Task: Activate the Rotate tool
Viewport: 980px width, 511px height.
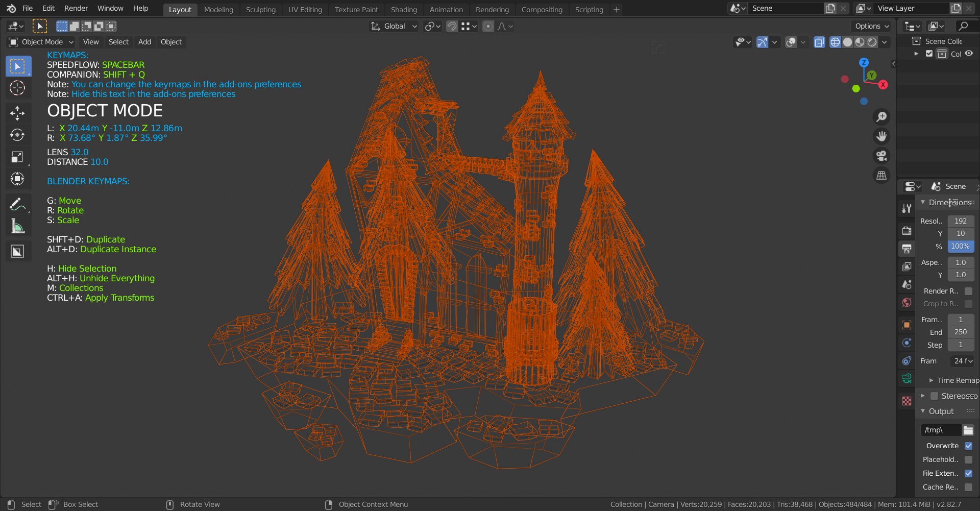Action: (x=17, y=135)
